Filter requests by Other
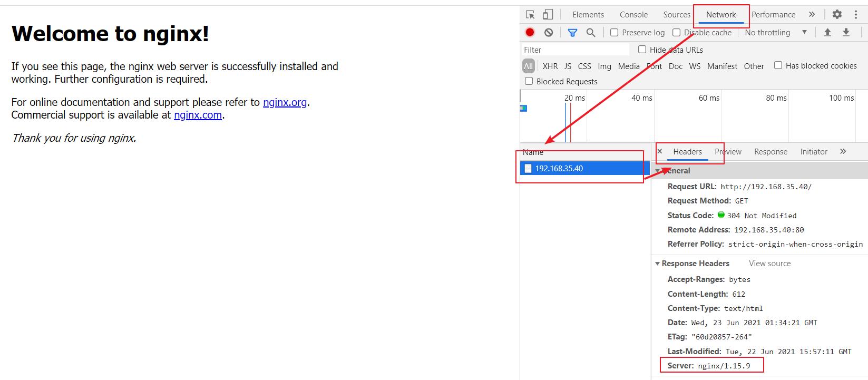Screen dimensions: 868x380 click(x=754, y=66)
